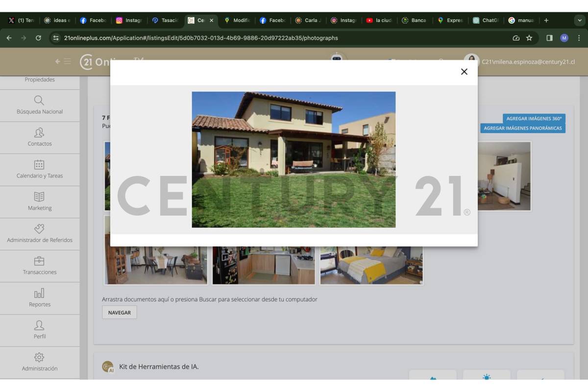
Task: Switch to the ideas tab
Action: click(x=57, y=21)
